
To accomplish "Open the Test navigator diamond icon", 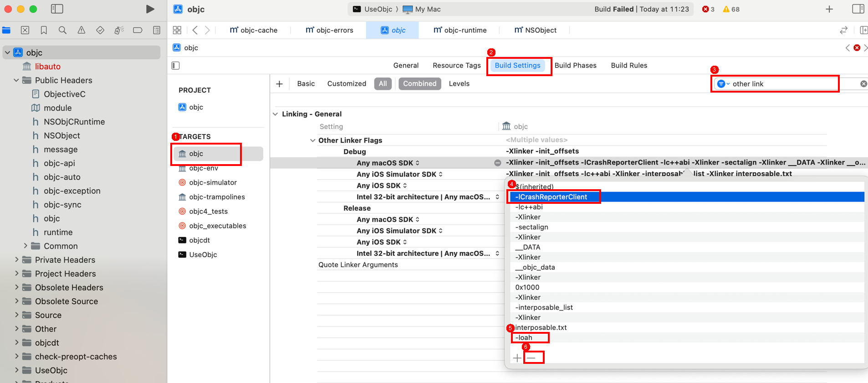I will point(100,30).
